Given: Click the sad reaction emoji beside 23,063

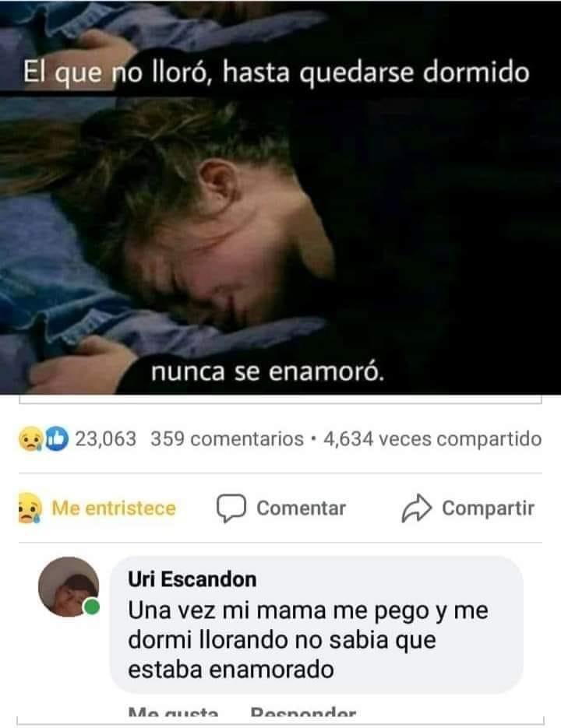Looking at the screenshot, I should point(30,439).
